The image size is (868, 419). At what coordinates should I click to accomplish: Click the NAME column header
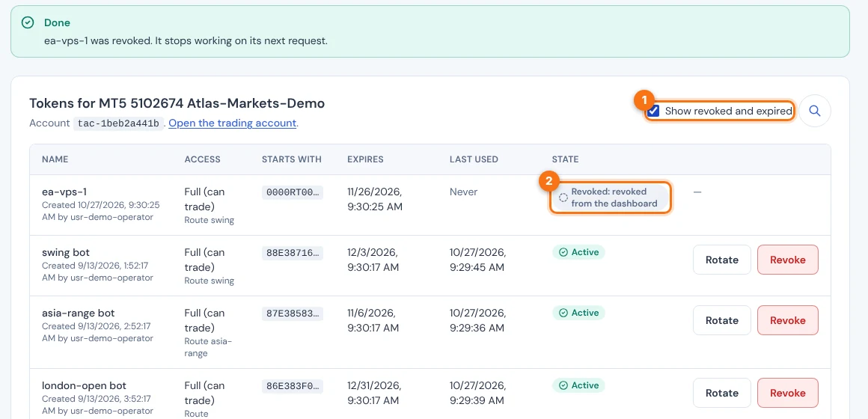pos(55,159)
